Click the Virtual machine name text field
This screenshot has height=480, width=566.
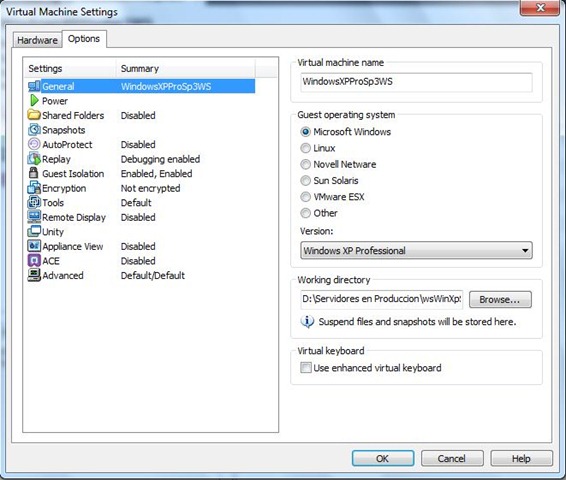[416, 82]
